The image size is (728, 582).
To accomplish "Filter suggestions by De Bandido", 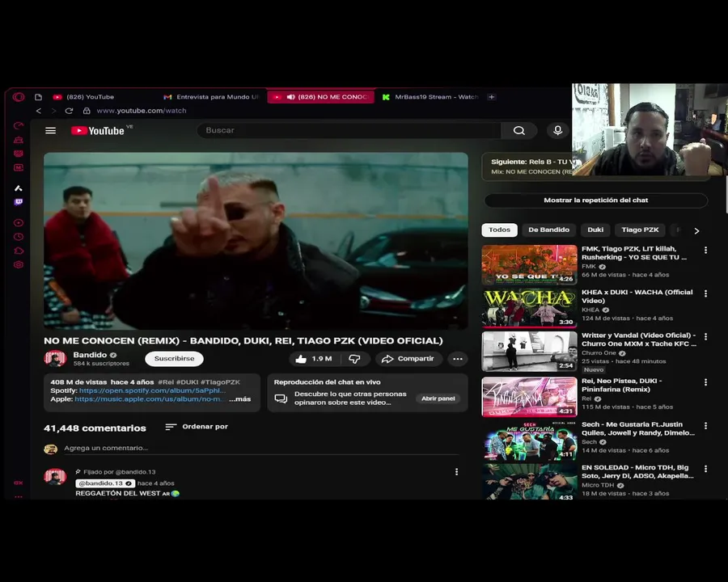I will click(x=548, y=230).
